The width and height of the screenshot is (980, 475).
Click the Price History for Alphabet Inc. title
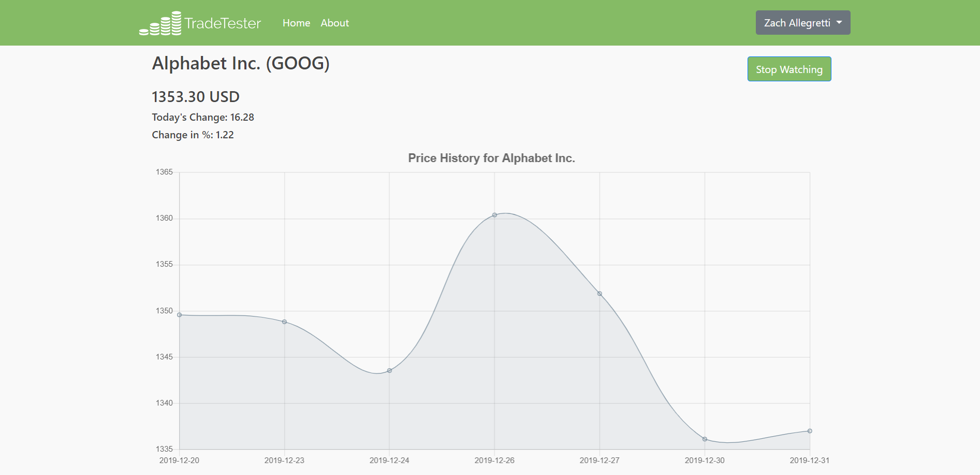click(491, 158)
